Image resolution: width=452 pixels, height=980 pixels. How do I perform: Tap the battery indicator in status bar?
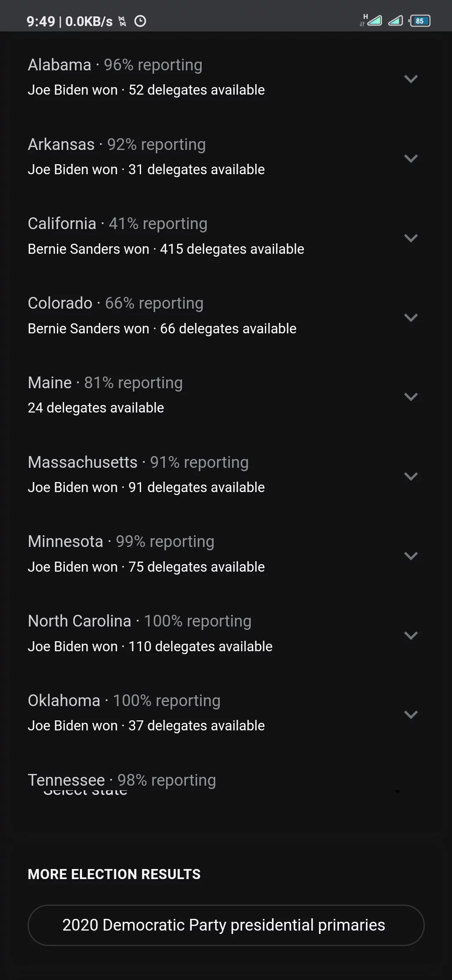pyautogui.click(x=420, y=21)
